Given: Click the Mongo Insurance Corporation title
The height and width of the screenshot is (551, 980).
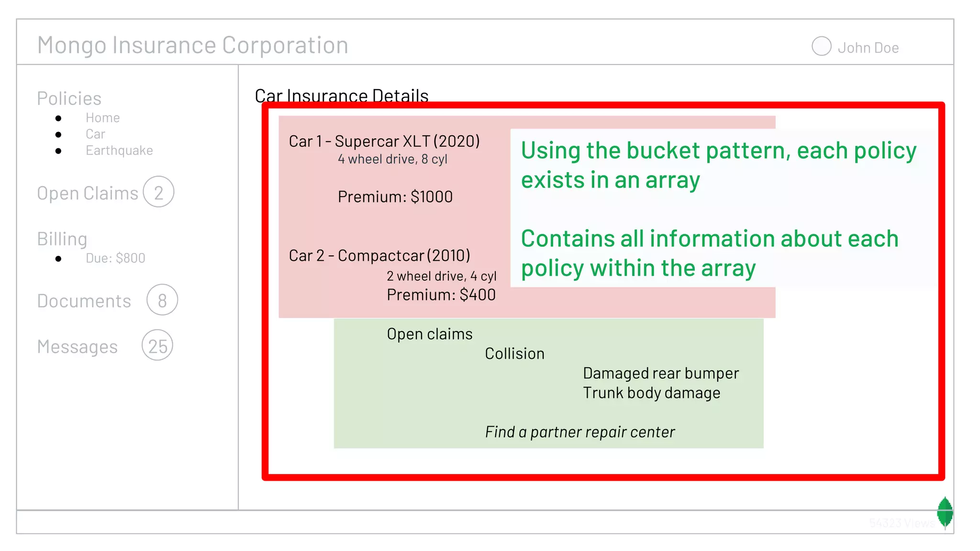Looking at the screenshot, I should point(193,45).
